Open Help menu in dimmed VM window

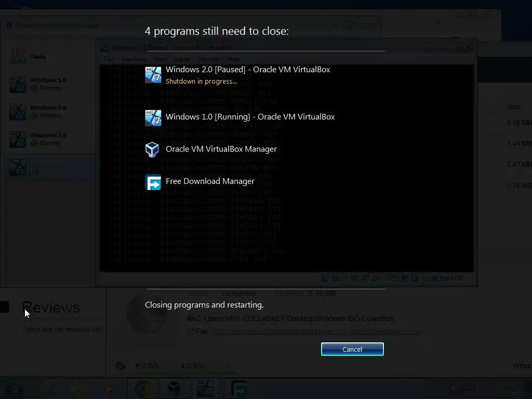coord(233,59)
